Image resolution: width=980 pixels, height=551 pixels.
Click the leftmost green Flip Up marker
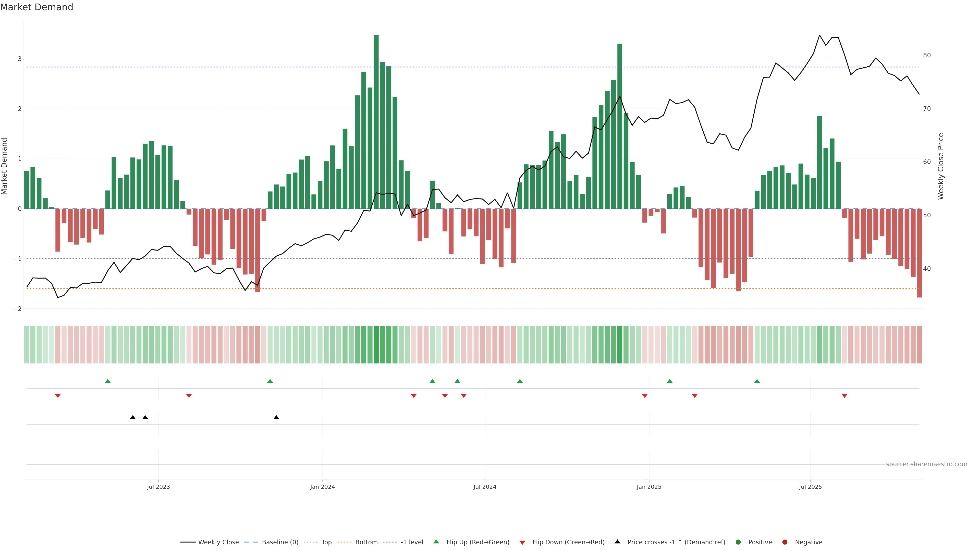coord(108,381)
